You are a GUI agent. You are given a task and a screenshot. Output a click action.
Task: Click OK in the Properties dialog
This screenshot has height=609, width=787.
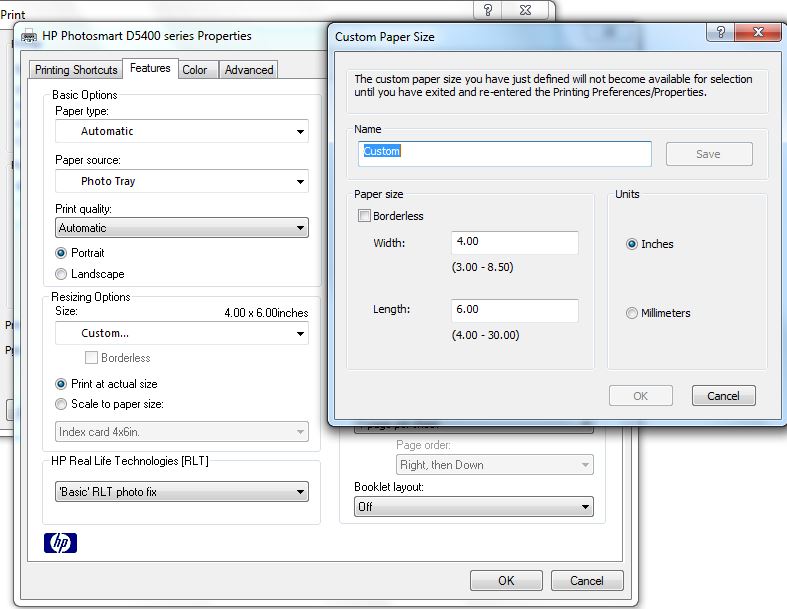click(506, 581)
